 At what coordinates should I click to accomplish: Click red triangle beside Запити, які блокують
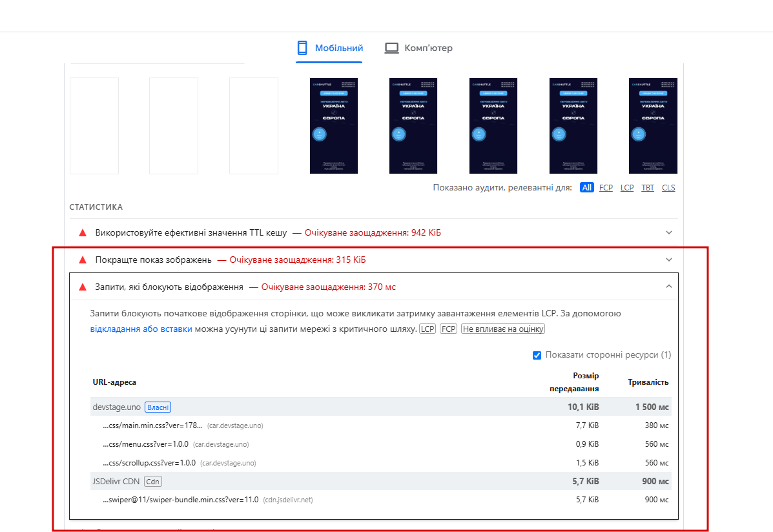coord(83,287)
